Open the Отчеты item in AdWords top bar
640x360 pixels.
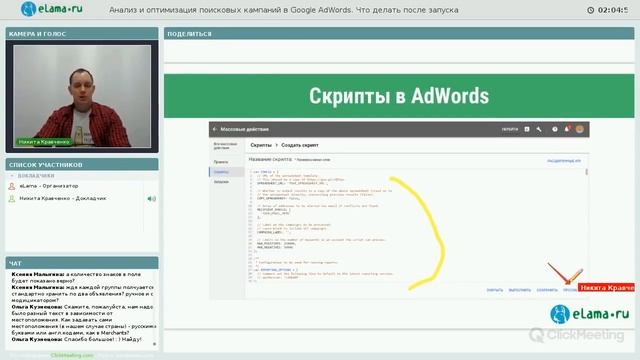click(x=509, y=129)
